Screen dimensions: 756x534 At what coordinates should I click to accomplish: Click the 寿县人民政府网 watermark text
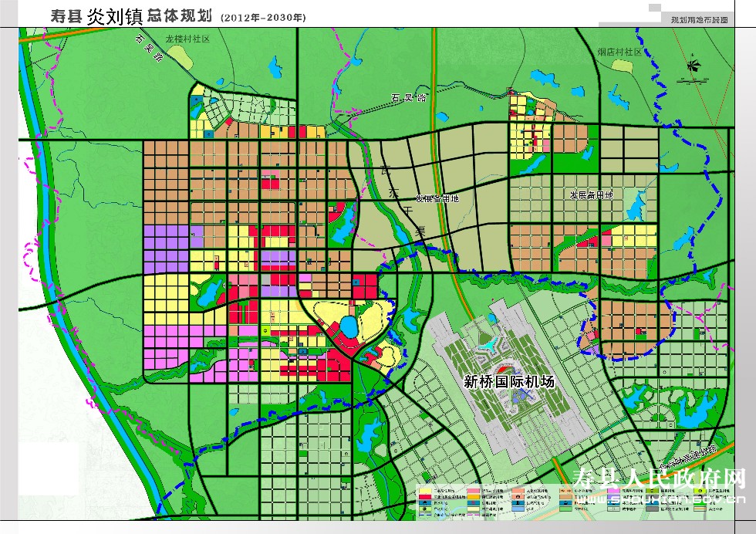660,479
